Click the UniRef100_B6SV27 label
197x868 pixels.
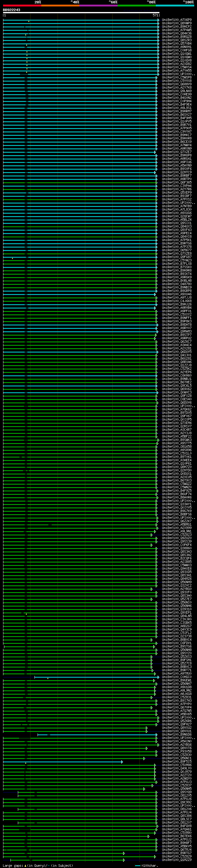(176, 115)
